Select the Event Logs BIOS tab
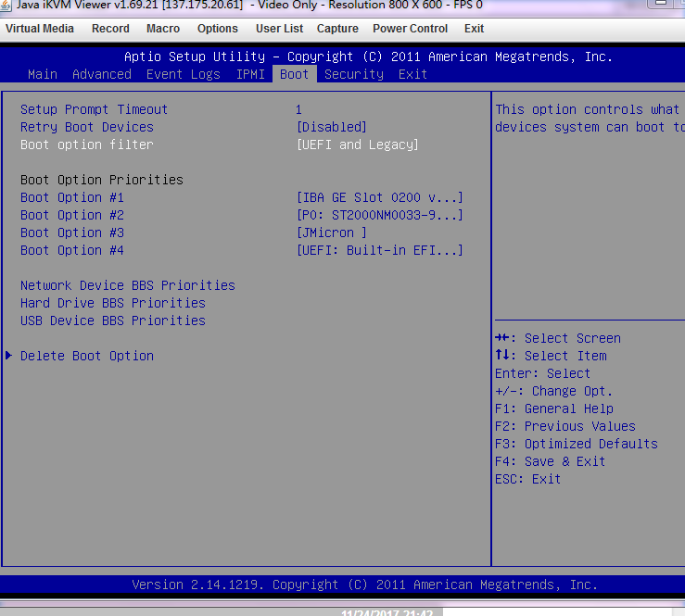The height and width of the screenshot is (616, 685). coord(184,74)
